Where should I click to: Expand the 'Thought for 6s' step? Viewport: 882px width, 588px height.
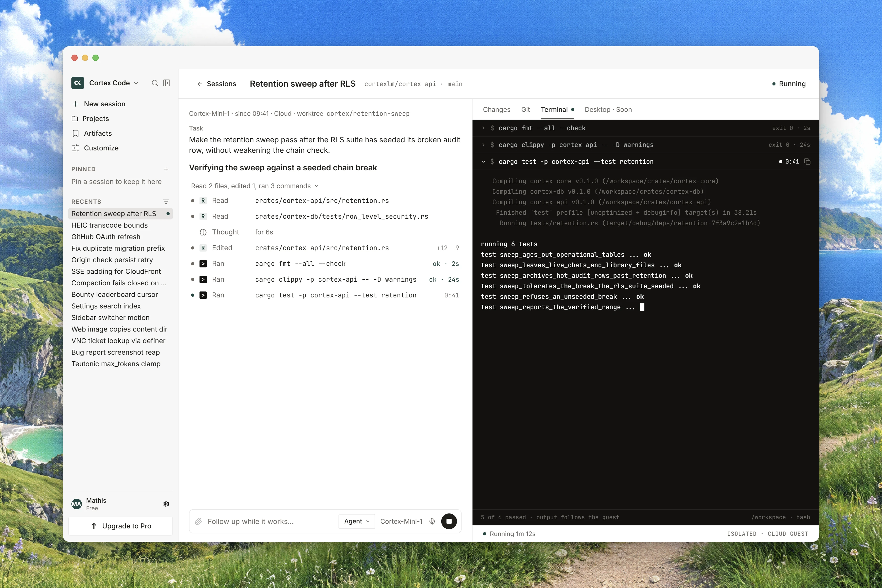point(325,232)
